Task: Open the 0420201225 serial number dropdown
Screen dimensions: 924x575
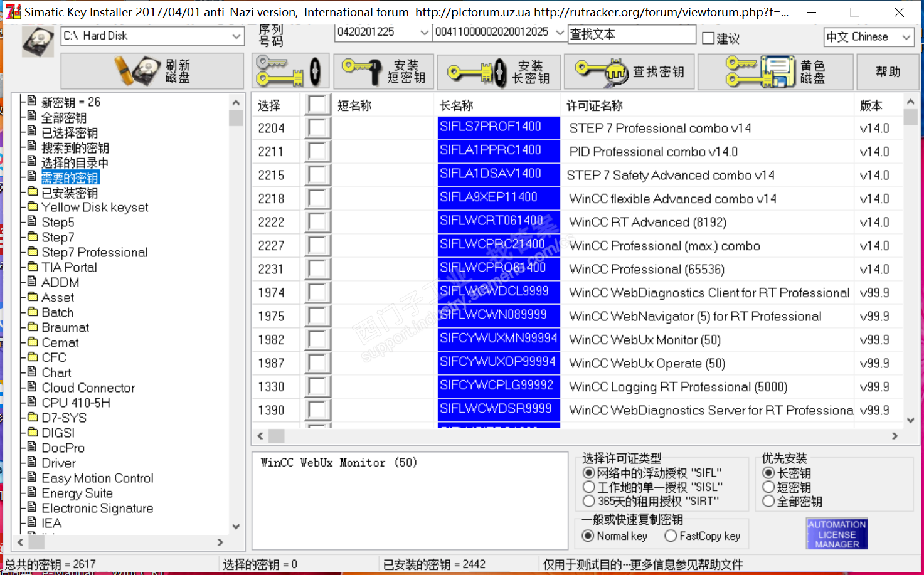Action: click(x=425, y=33)
